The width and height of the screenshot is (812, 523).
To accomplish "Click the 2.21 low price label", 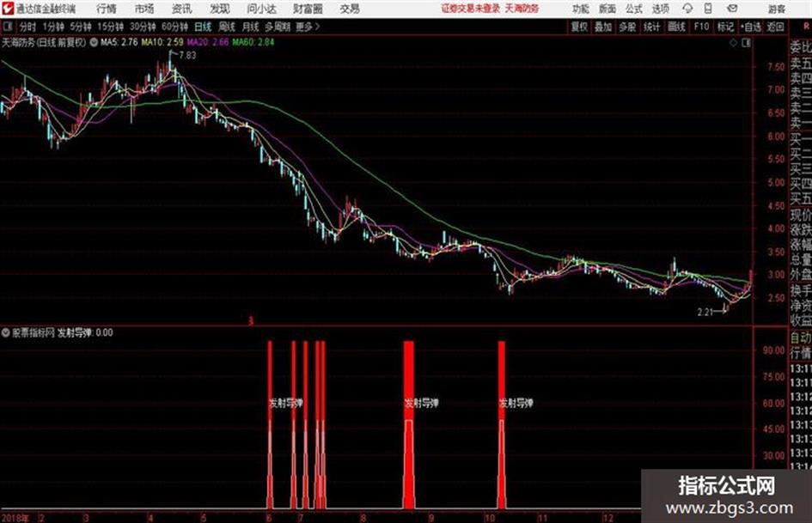I will tap(705, 313).
